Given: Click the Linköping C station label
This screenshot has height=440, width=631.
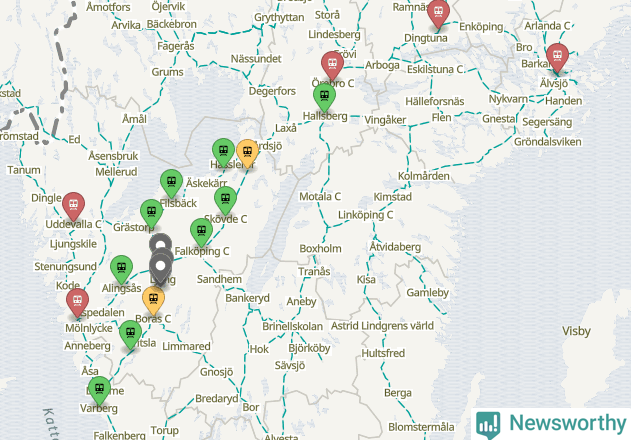Looking at the screenshot, I should click(365, 215).
